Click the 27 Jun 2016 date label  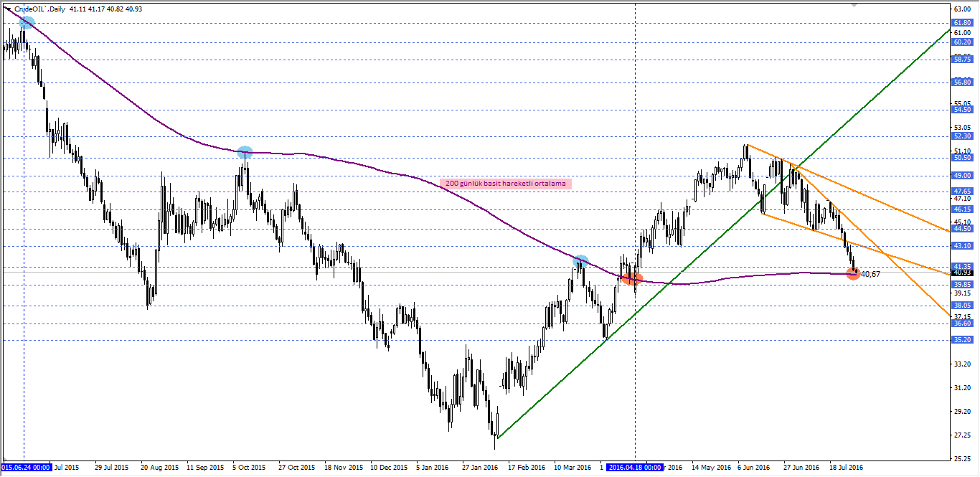point(801,467)
